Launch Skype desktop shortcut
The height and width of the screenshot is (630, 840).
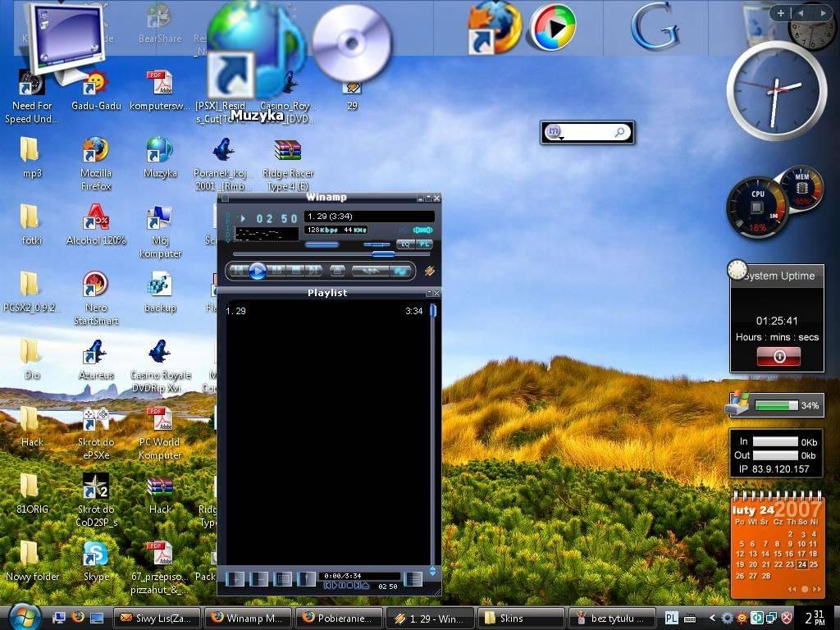click(x=96, y=561)
